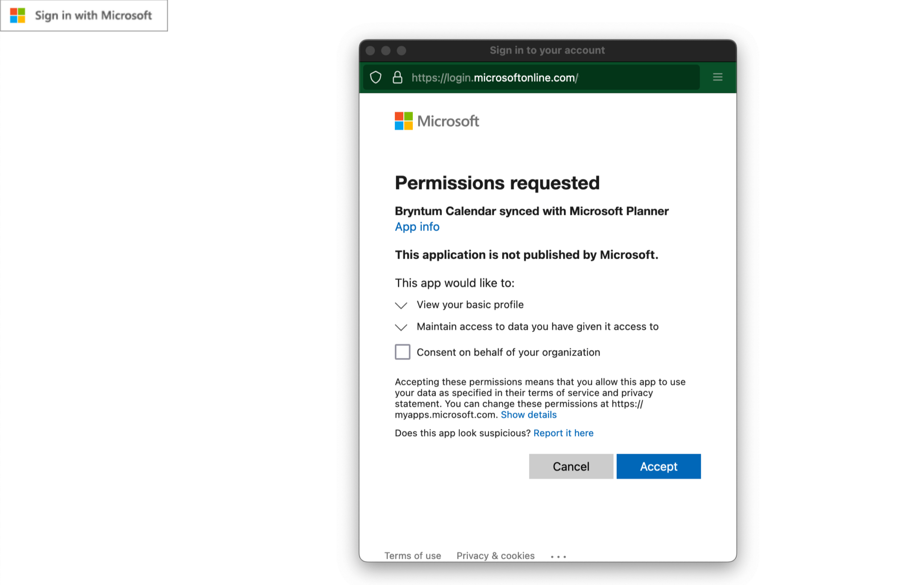Click the three-dot more options in footer
The height and width of the screenshot is (585, 924).
coord(558,557)
